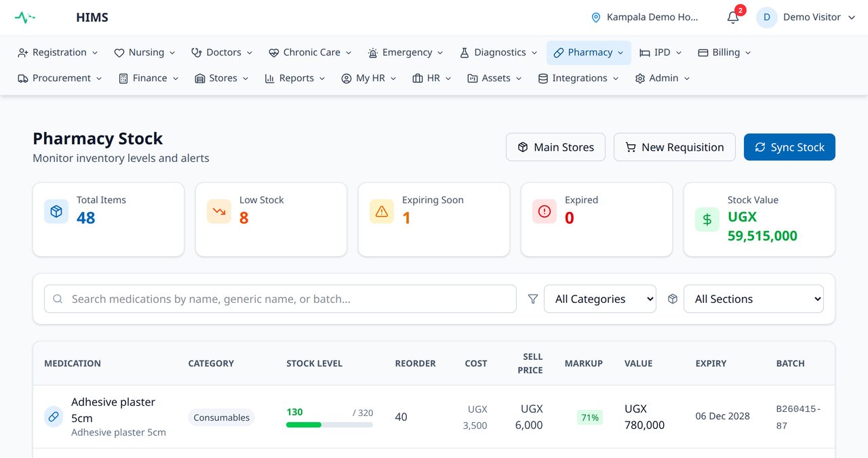The image size is (868, 458).
Task: Open the Pharmacy menu
Action: (x=589, y=53)
